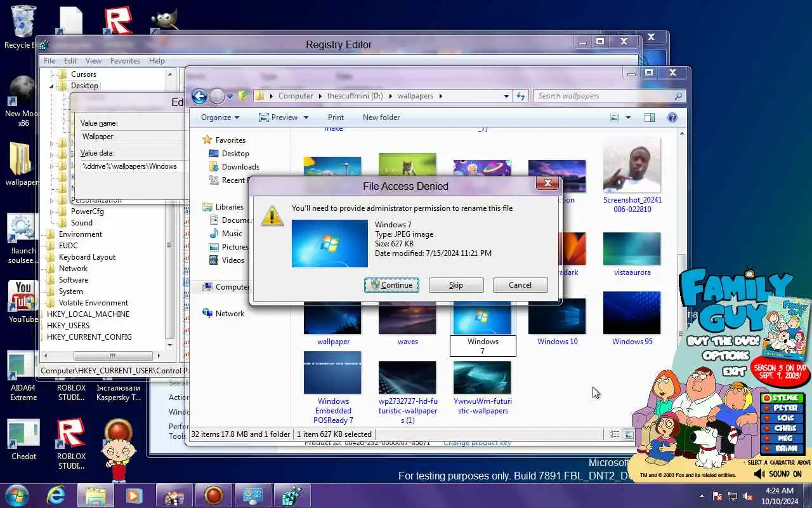Open Windows Explorer taskbar icon
Image resolution: width=812 pixels, height=508 pixels.
[96, 495]
